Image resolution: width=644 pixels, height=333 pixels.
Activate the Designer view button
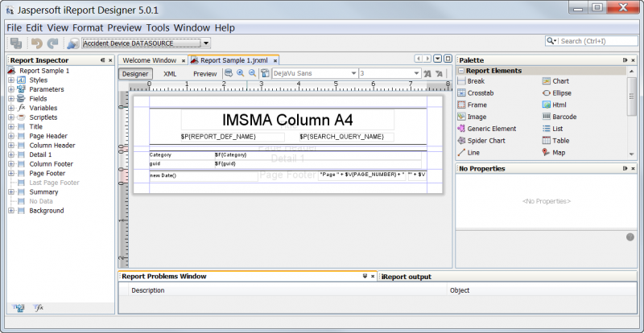click(x=137, y=74)
